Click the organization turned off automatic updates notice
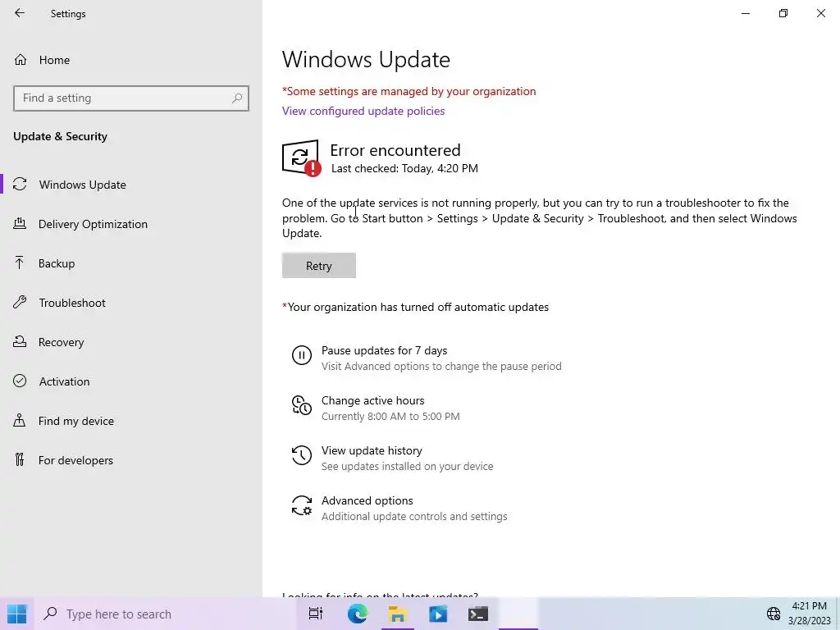 coord(415,307)
